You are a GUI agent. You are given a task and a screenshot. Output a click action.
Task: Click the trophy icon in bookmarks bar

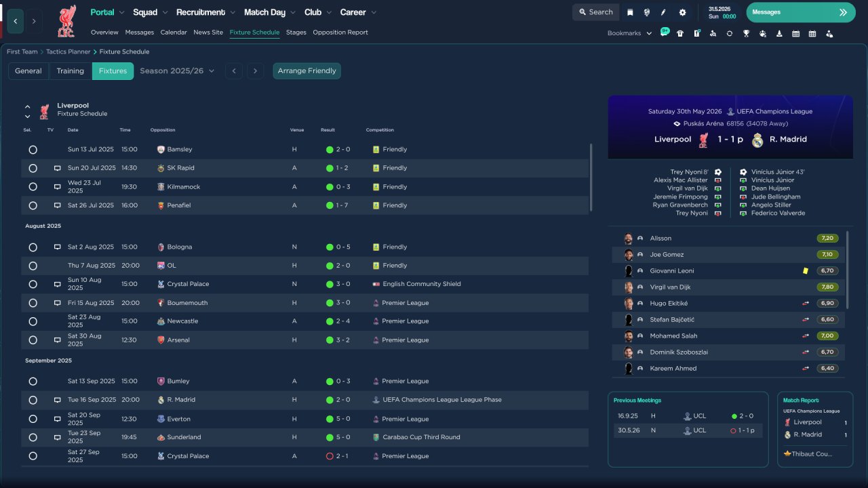(746, 33)
